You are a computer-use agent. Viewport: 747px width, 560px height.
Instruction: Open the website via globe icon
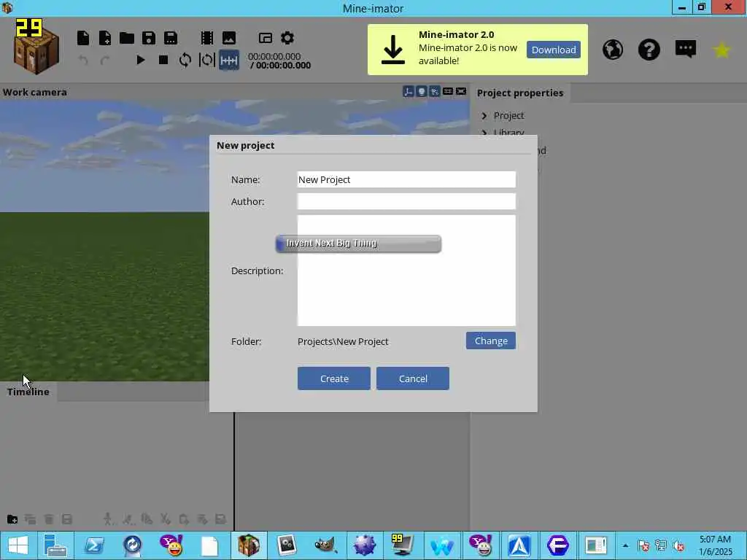point(613,50)
